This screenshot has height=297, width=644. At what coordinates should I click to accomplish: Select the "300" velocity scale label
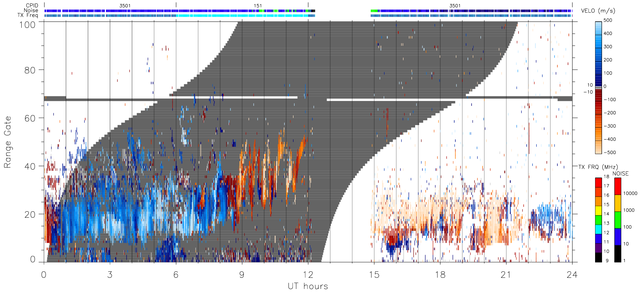[608, 46]
